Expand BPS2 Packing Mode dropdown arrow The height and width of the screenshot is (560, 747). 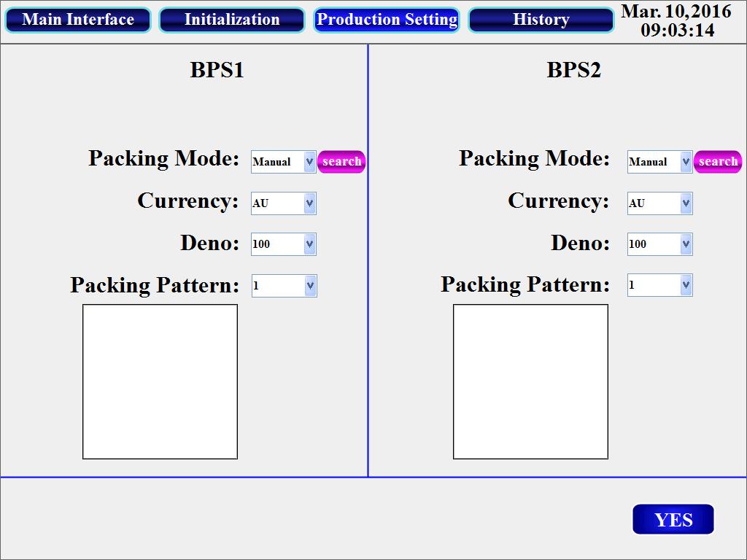coord(686,162)
